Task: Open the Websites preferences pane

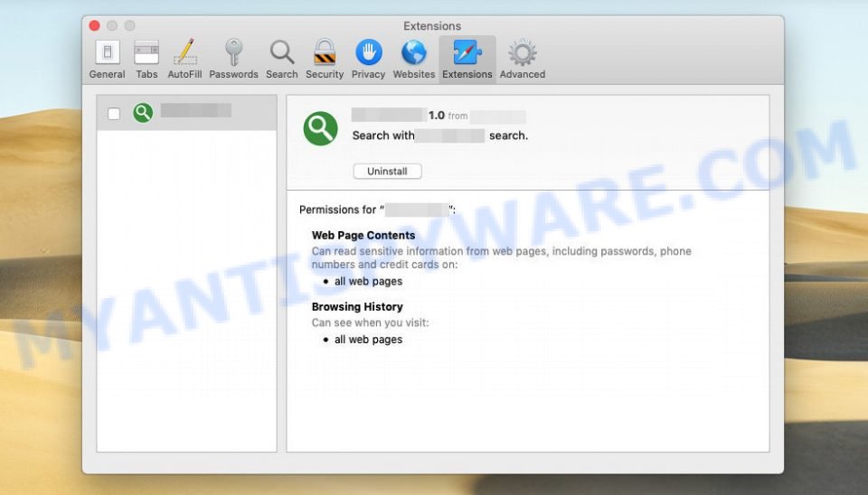Action: pyautogui.click(x=414, y=60)
